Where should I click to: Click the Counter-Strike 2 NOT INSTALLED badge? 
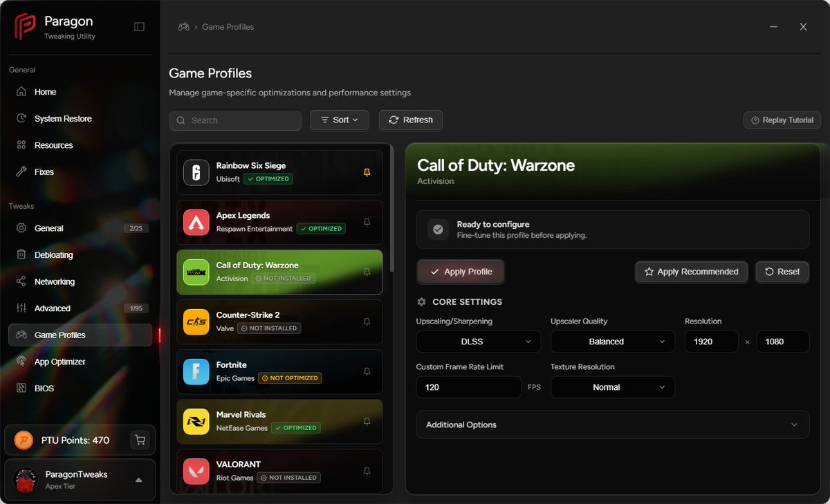point(268,328)
